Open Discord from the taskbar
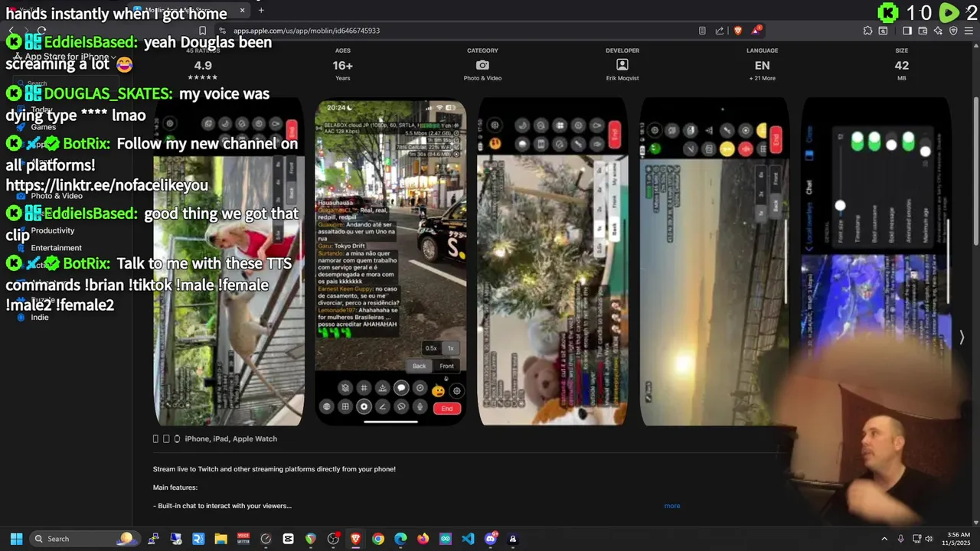Image resolution: width=980 pixels, height=551 pixels. (491, 539)
